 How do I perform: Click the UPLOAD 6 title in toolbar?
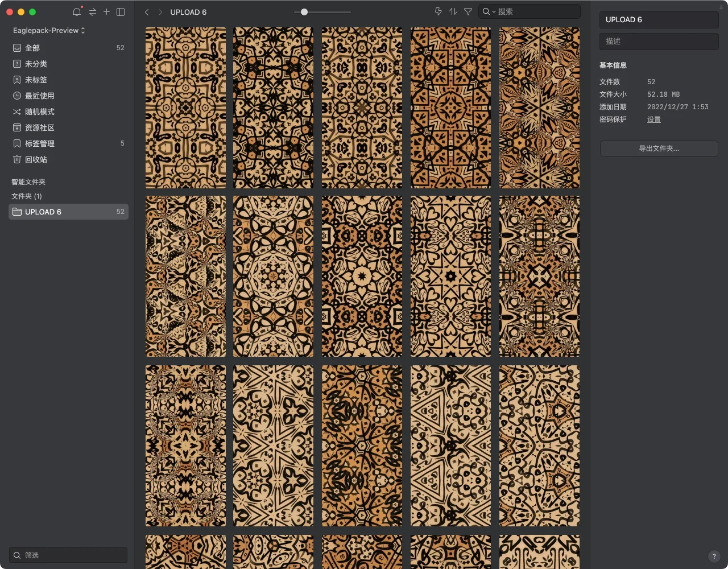pyautogui.click(x=188, y=12)
